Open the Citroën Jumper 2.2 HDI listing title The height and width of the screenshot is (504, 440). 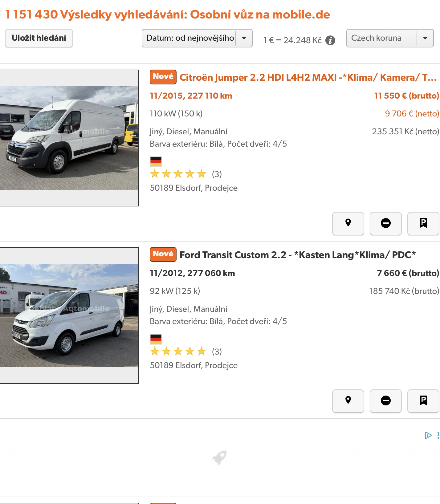point(308,77)
